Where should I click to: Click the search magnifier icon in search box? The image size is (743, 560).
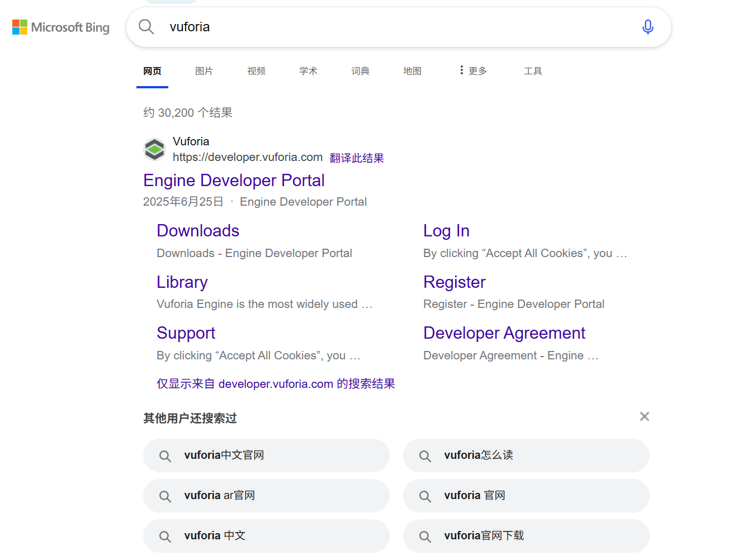click(x=146, y=27)
